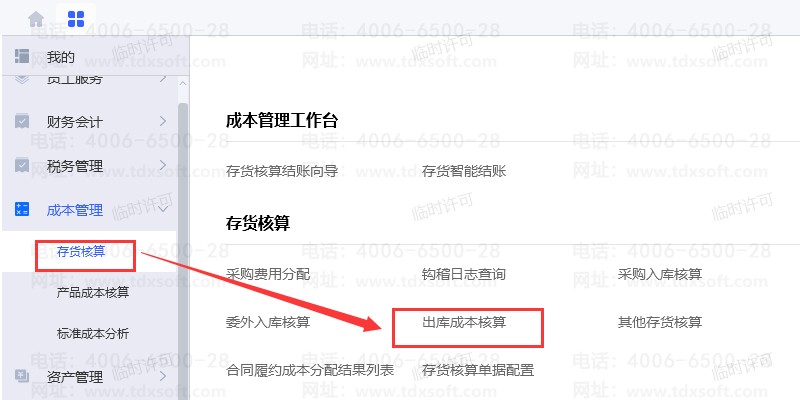The height and width of the screenshot is (400, 800).
Task: Click the 成本管理 calculator icon
Action: [x=22, y=209]
